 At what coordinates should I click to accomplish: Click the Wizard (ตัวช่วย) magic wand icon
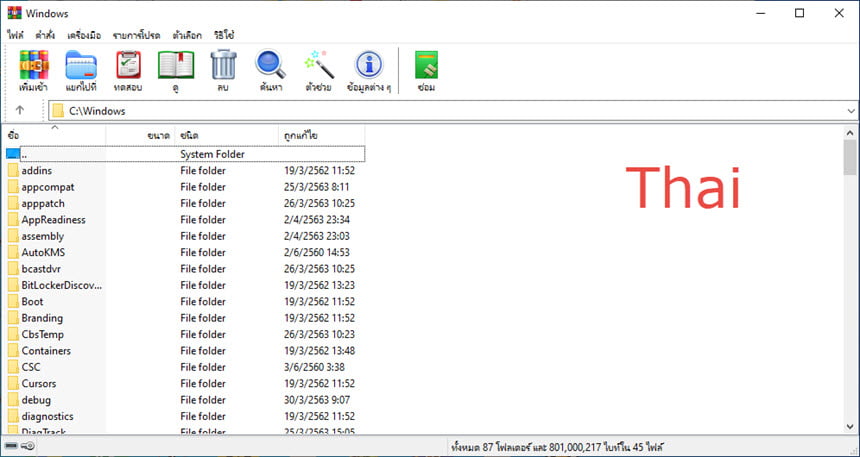click(319, 65)
